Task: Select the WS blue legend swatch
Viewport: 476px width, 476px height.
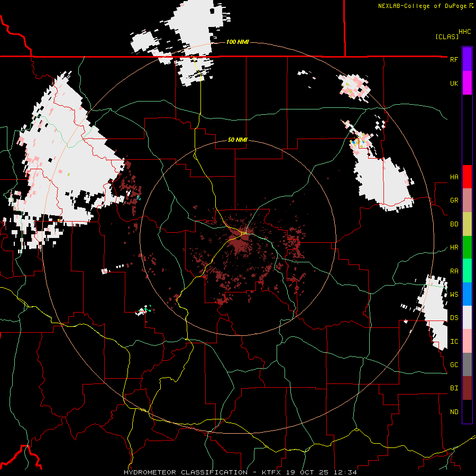Action: [x=467, y=294]
